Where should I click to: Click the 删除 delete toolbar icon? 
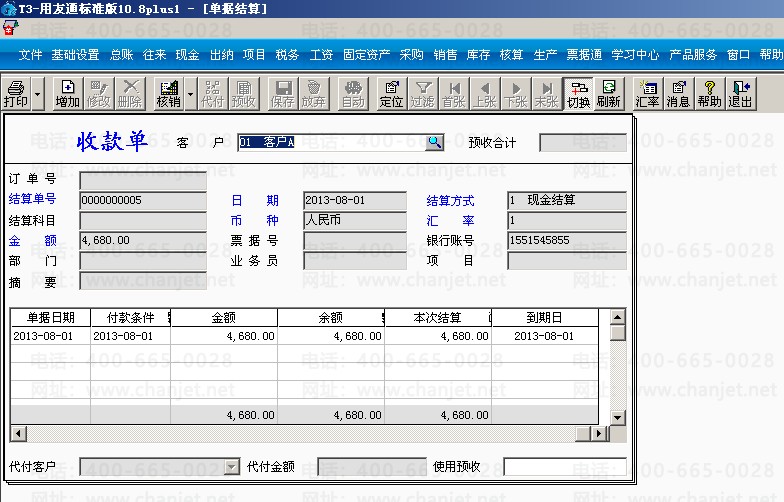tap(130, 94)
